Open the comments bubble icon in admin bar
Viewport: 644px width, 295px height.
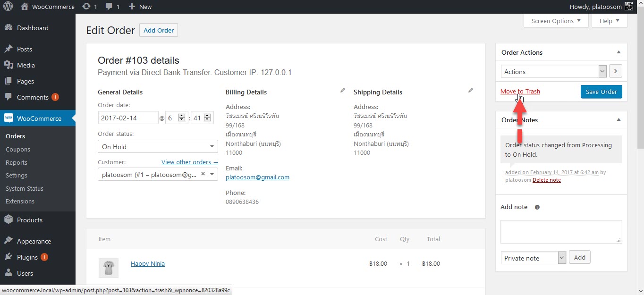tap(109, 7)
